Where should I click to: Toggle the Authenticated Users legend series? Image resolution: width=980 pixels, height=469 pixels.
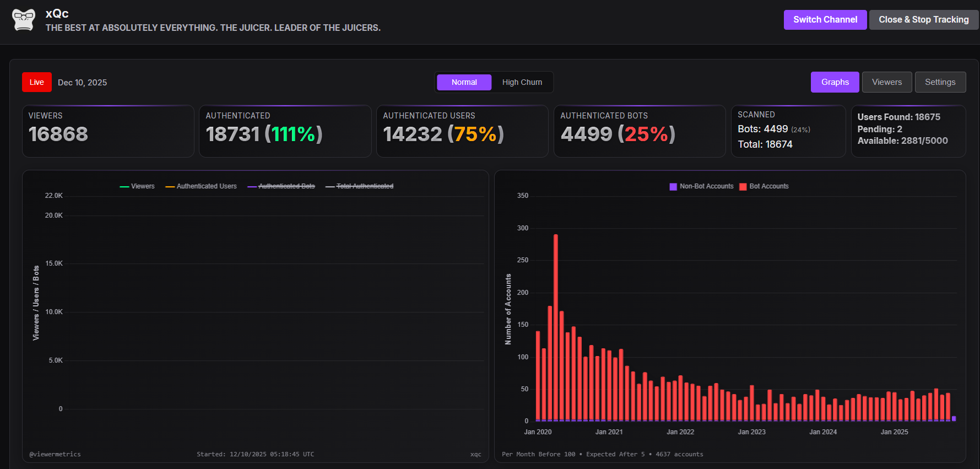click(201, 186)
